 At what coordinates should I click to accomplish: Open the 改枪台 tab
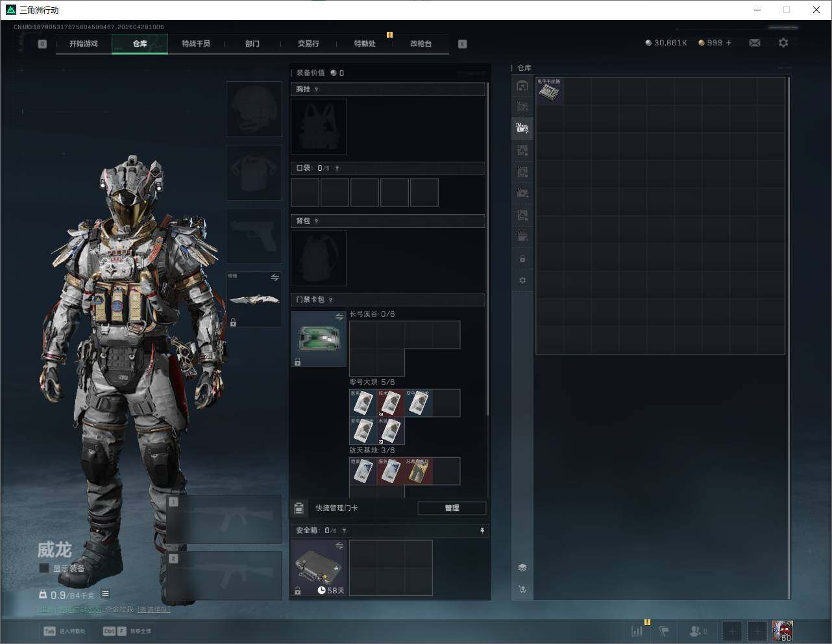tap(421, 43)
